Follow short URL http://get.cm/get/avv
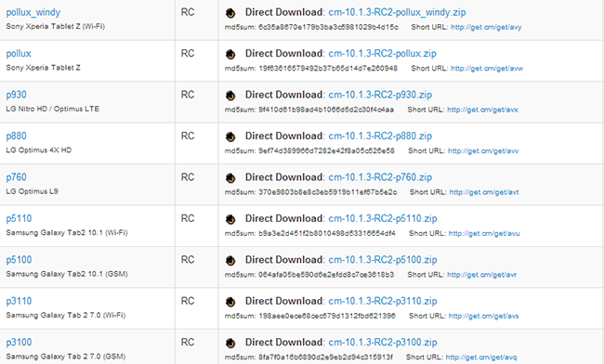Viewport: 604px width, 364px height. pyautogui.click(x=483, y=150)
